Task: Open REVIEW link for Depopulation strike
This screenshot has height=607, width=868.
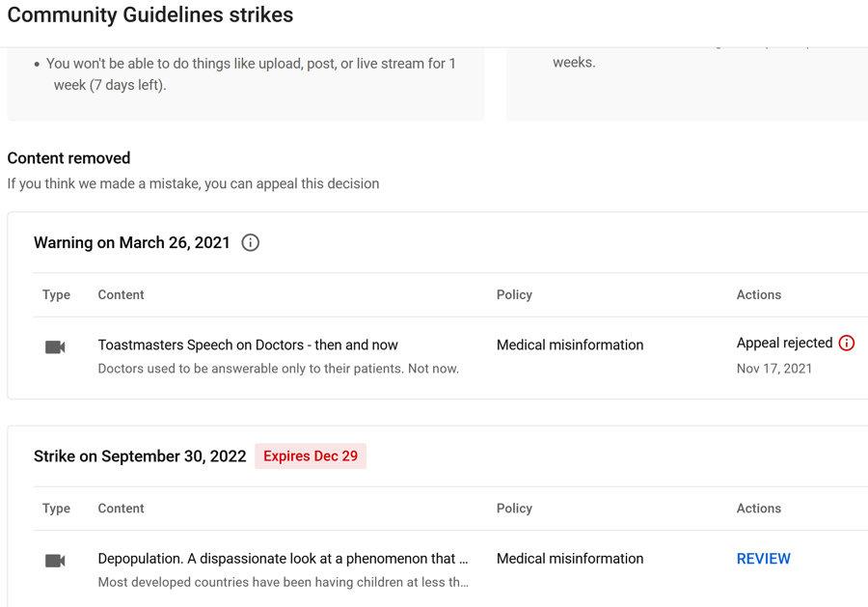Action: [764, 559]
